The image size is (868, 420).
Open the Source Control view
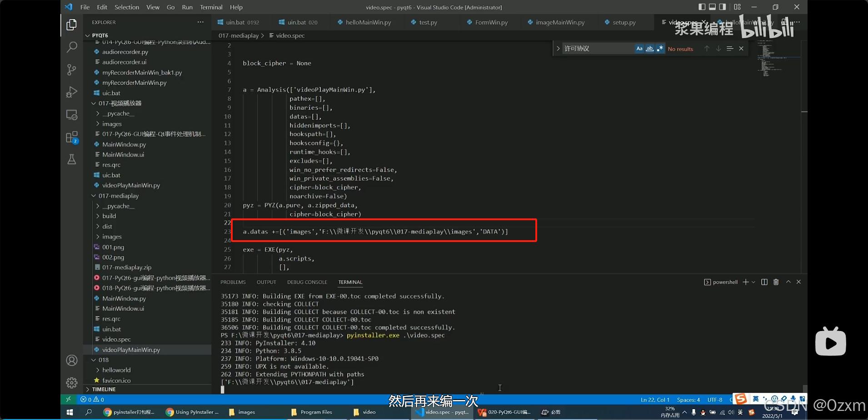(x=72, y=69)
